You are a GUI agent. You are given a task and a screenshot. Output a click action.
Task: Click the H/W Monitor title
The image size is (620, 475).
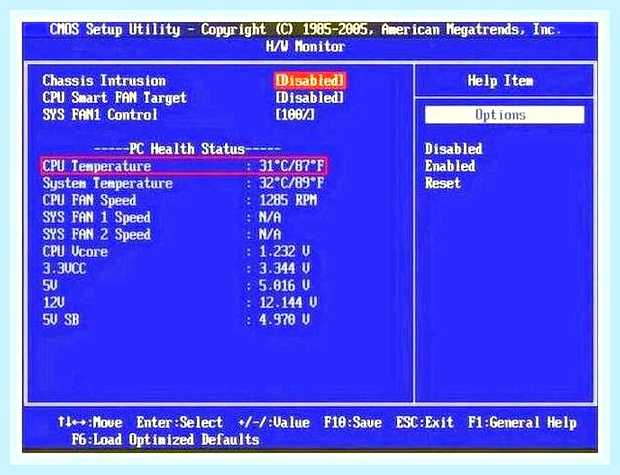[x=306, y=47]
